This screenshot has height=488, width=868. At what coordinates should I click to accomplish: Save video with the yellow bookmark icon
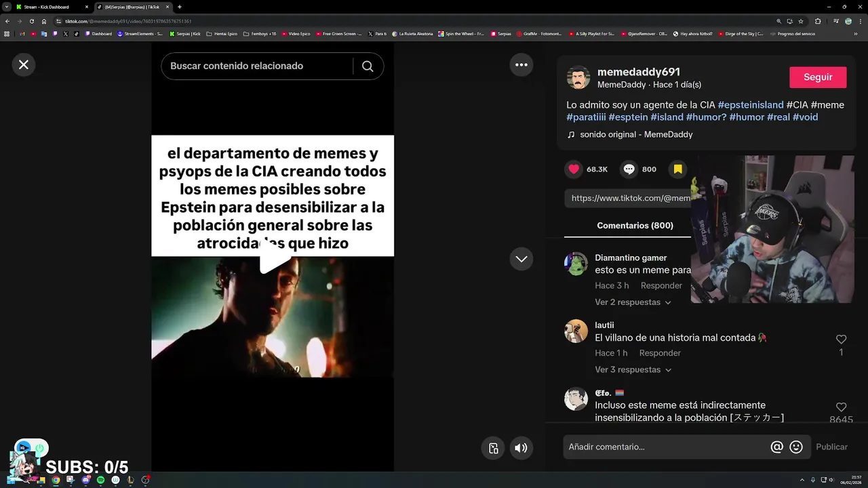[677, 169]
